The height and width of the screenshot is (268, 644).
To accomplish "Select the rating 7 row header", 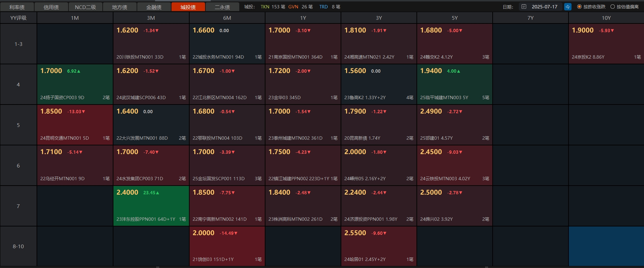I will click(x=18, y=206).
